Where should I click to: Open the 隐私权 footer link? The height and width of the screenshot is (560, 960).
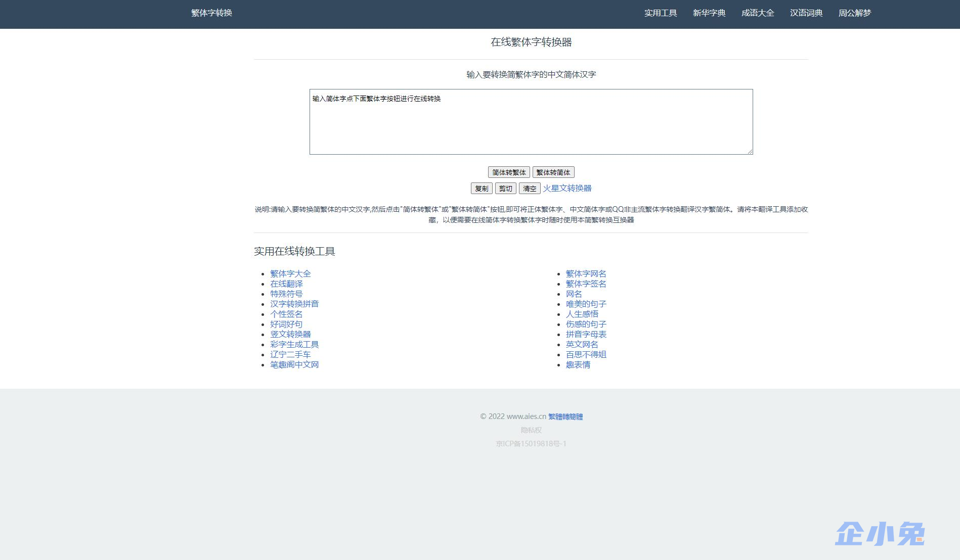[x=531, y=430]
